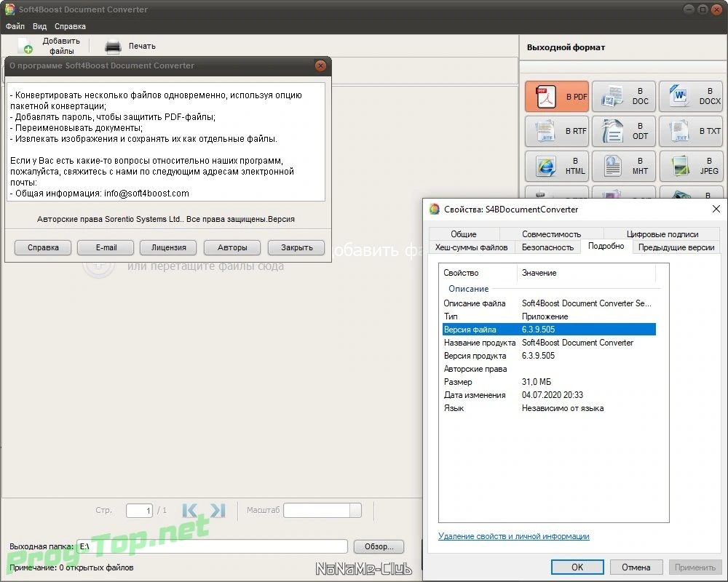Switch to the Предыдущие версии tab
This screenshot has height=582, width=728.
pyautogui.click(x=676, y=247)
